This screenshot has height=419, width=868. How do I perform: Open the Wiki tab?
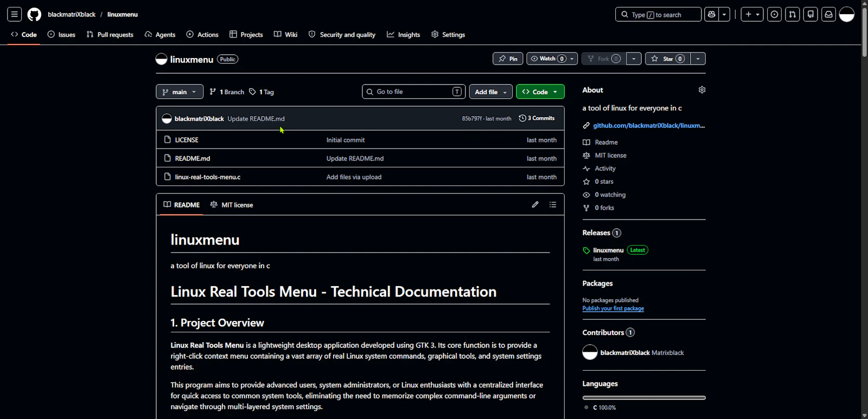(x=286, y=35)
